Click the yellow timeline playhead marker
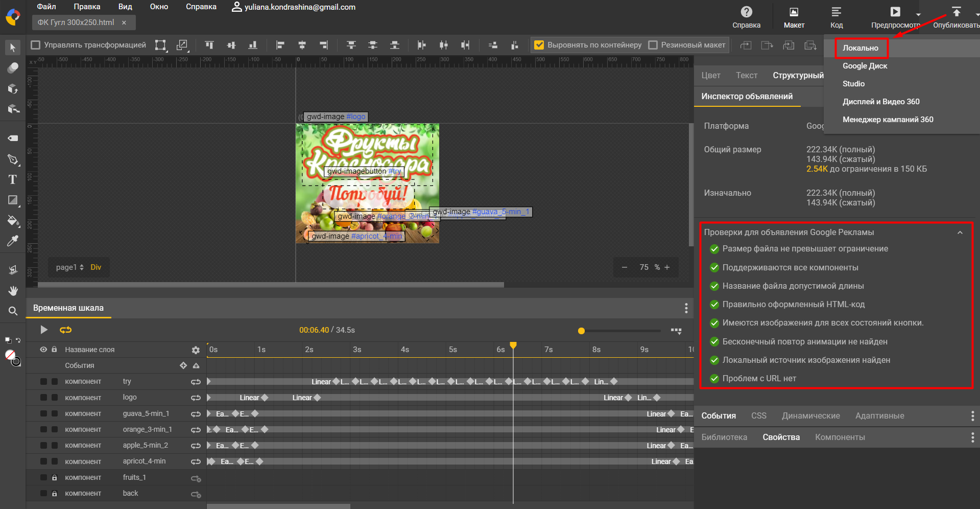The image size is (980, 509). [x=513, y=345]
